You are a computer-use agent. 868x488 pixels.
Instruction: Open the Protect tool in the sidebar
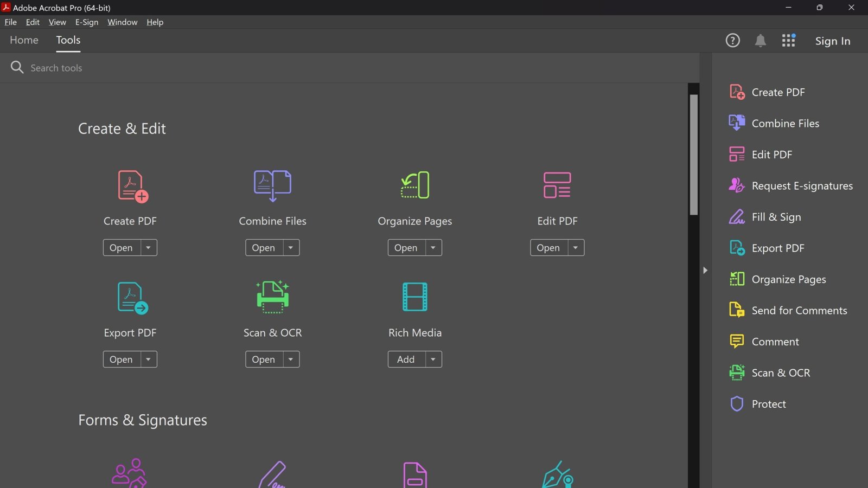[768, 403]
